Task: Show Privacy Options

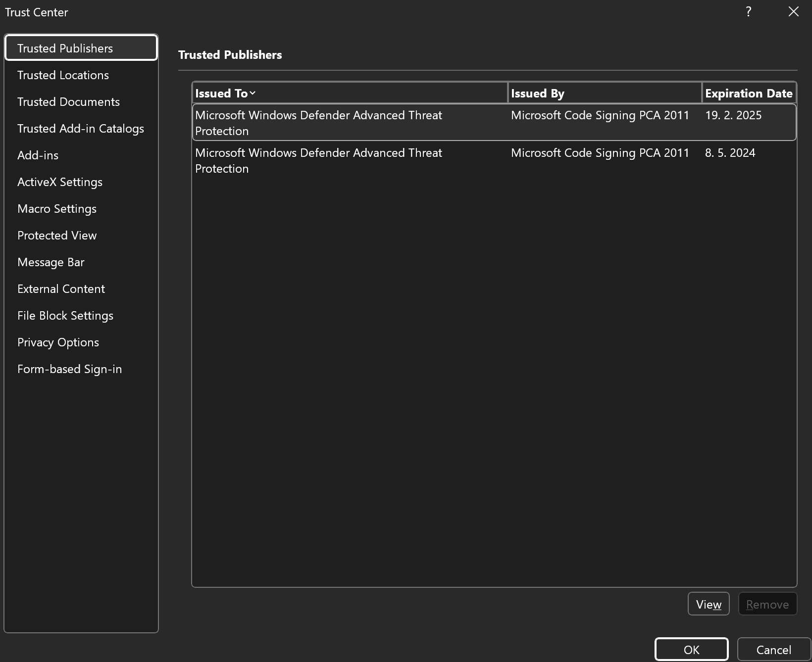Action: (81, 342)
